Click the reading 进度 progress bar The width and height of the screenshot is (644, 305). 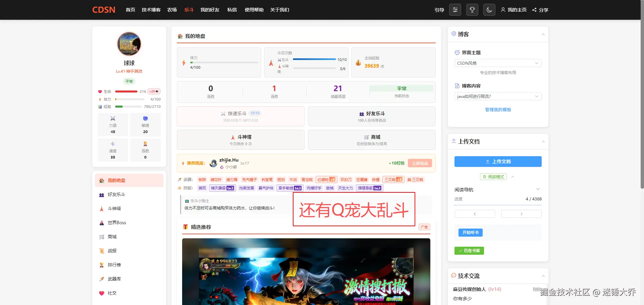[x=498, y=205]
